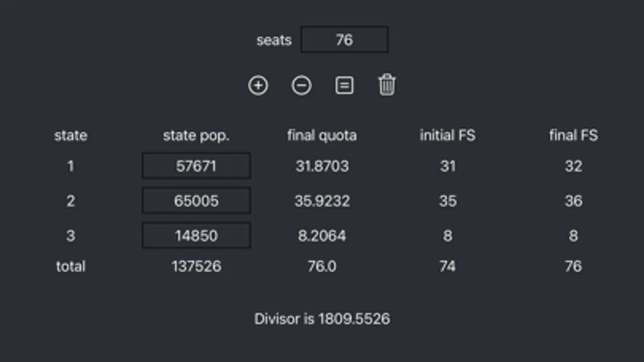Image resolution: width=644 pixels, height=362 pixels.
Task: Click state 2 final FS value 36
Action: click(x=573, y=201)
